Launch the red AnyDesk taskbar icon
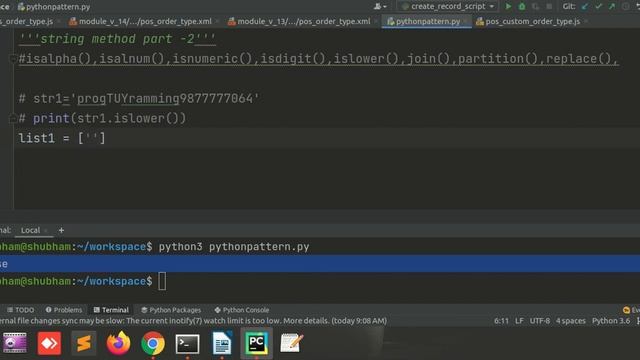The height and width of the screenshot is (360, 640). 49,343
